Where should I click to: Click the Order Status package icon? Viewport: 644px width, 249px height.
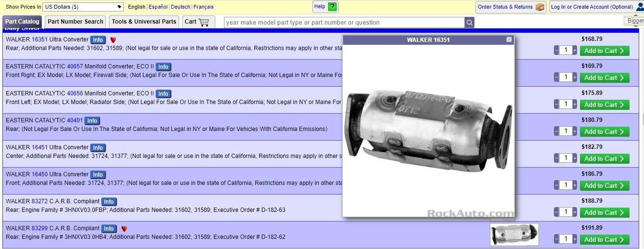click(x=540, y=7)
